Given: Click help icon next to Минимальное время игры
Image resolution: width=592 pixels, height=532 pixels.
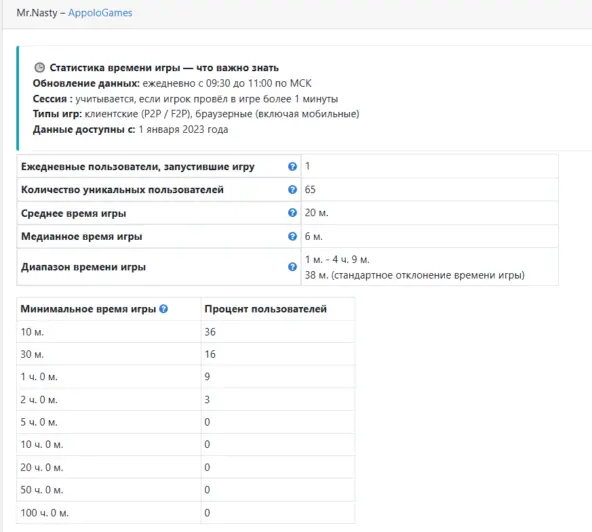Looking at the screenshot, I should [x=163, y=309].
